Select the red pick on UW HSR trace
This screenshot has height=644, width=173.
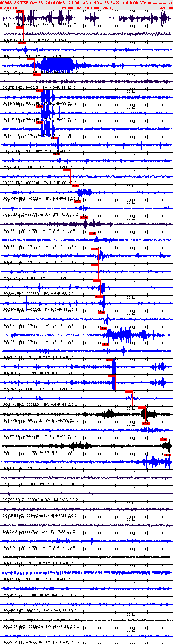pos(92,233)
